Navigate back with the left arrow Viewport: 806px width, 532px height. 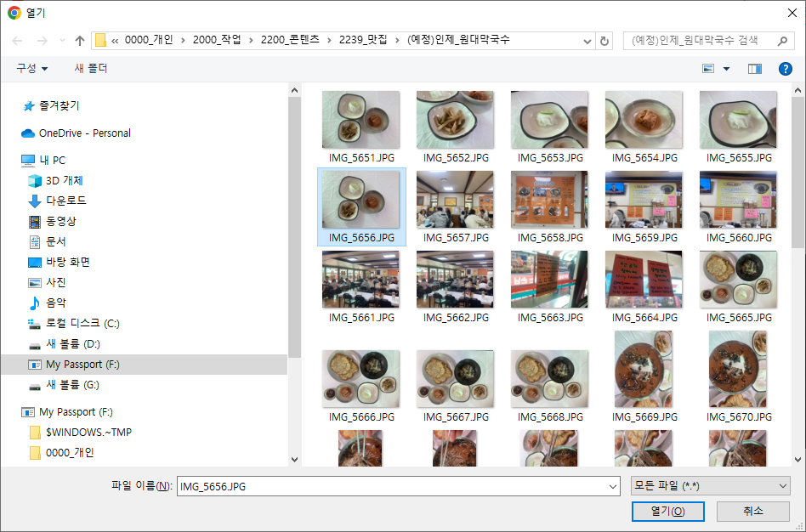point(15,39)
